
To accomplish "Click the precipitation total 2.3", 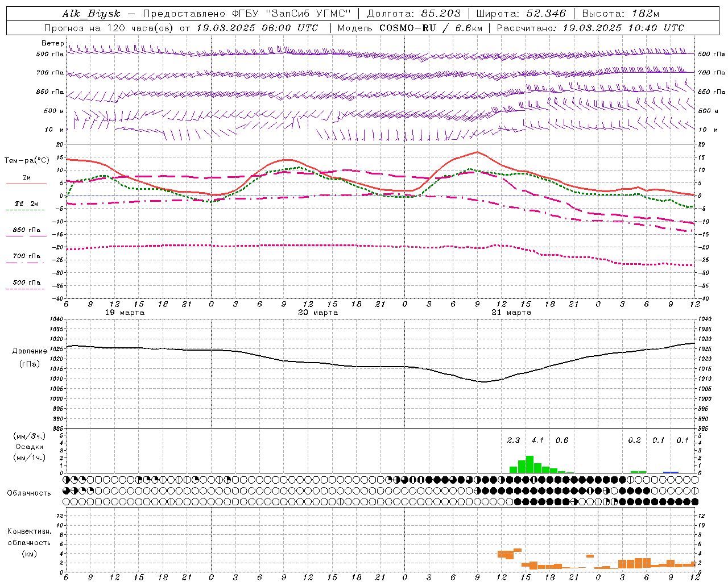I will point(514,440).
